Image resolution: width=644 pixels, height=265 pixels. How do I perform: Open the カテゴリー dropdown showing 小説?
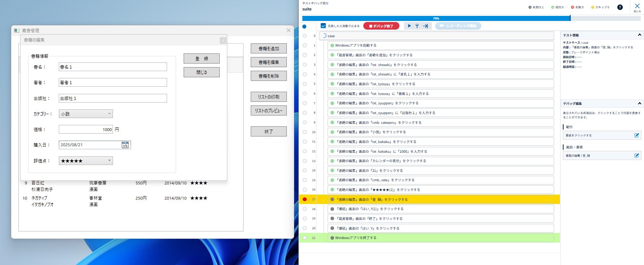pyautogui.click(x=86, y=114)
